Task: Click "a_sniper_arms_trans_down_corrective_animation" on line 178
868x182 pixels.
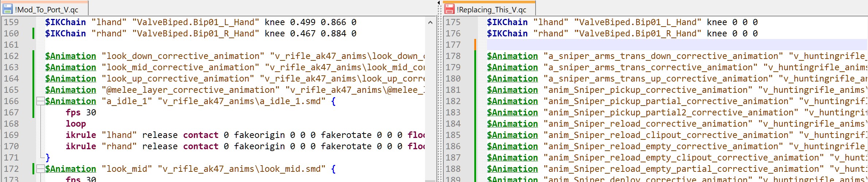Action: 663,56
